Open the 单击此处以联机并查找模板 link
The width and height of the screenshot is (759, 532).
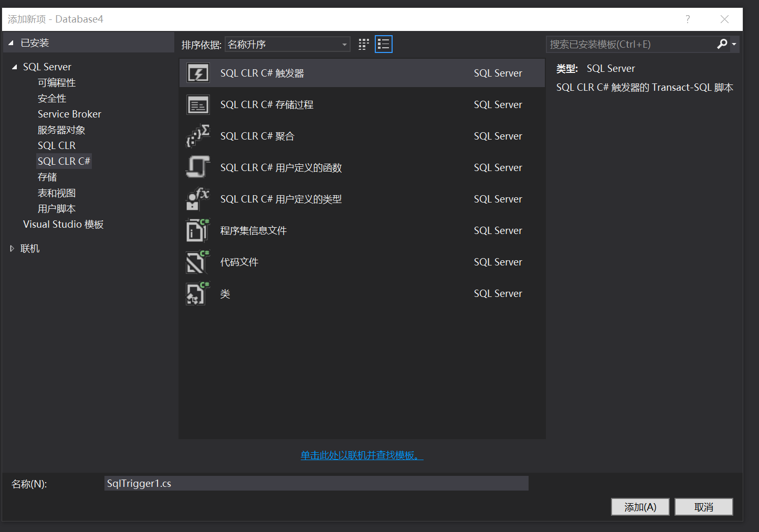coord(362,455)
